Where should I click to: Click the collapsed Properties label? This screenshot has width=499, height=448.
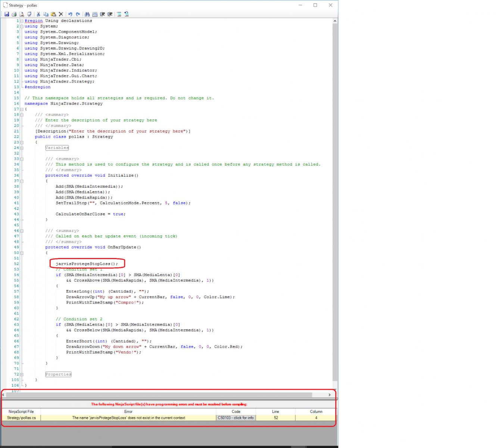click(58, 374)
